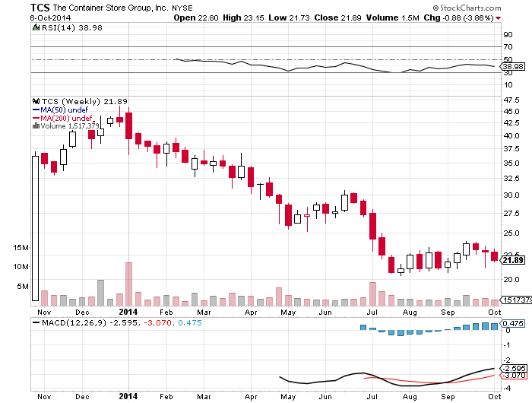532x403 pixels.
Task: Click the 1517379 volume tag on axis
Action: click(517, 300)
